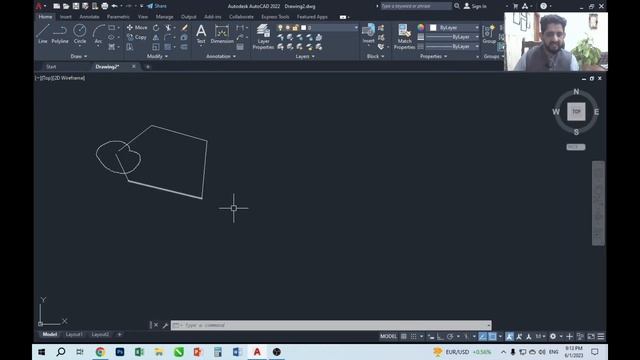
Task: Toggle Polar tracking in status bar
Action: click(450, 336)
